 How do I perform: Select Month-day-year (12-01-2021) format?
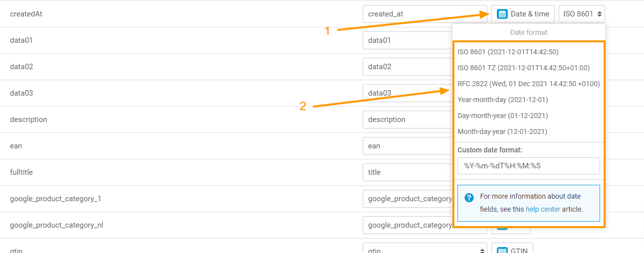click(502, 131)
